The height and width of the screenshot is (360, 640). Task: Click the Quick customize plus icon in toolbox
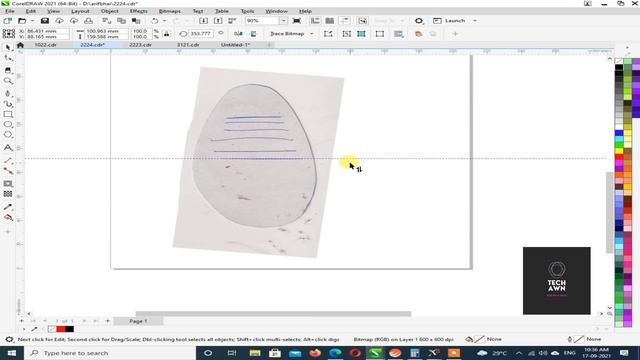tap(8, 232)
